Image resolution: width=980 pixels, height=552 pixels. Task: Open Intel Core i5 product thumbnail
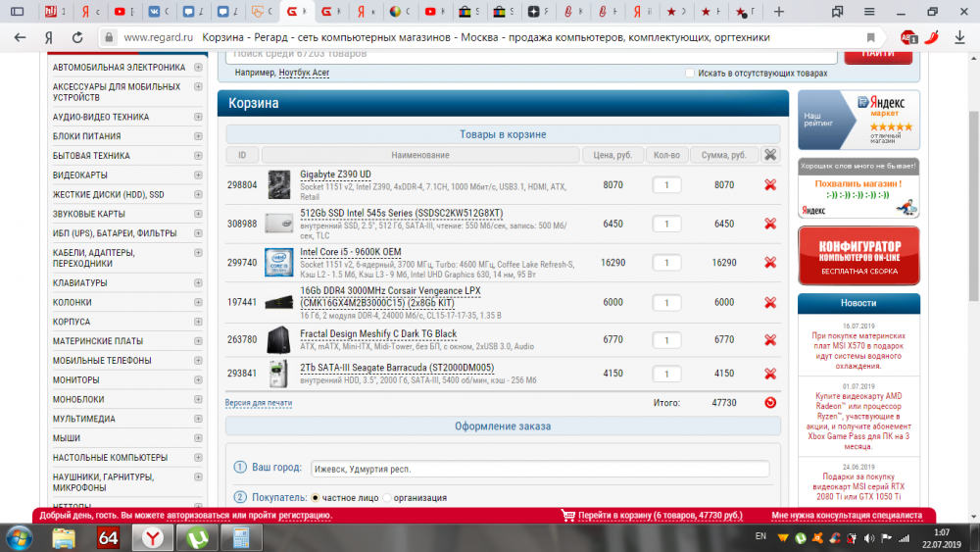pos(278,263)
